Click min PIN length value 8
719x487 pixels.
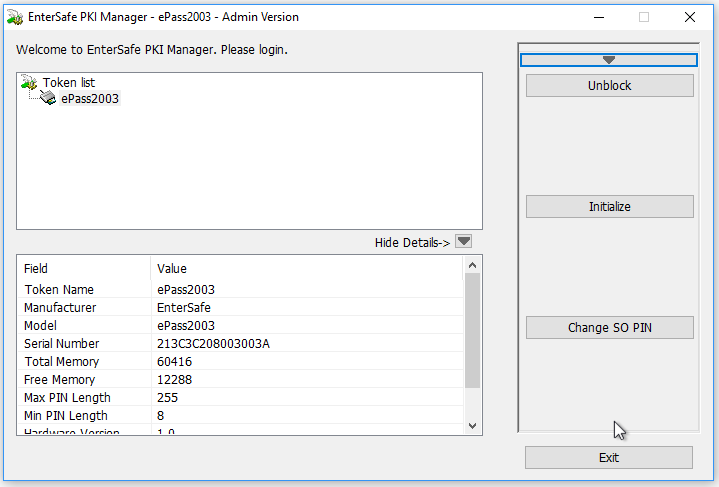[x=160, y=415]
